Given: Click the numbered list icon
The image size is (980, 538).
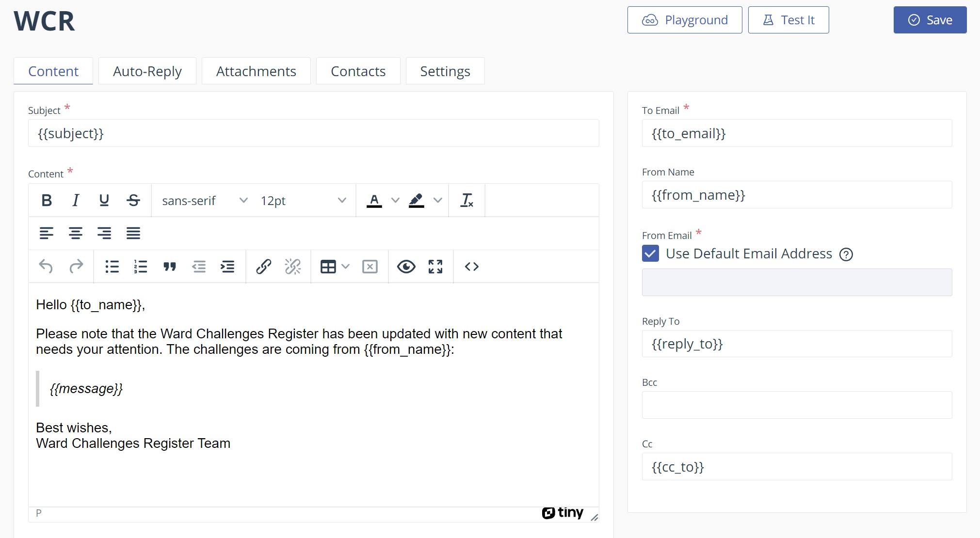Looking at the screenshot, I should click(141, 267).
